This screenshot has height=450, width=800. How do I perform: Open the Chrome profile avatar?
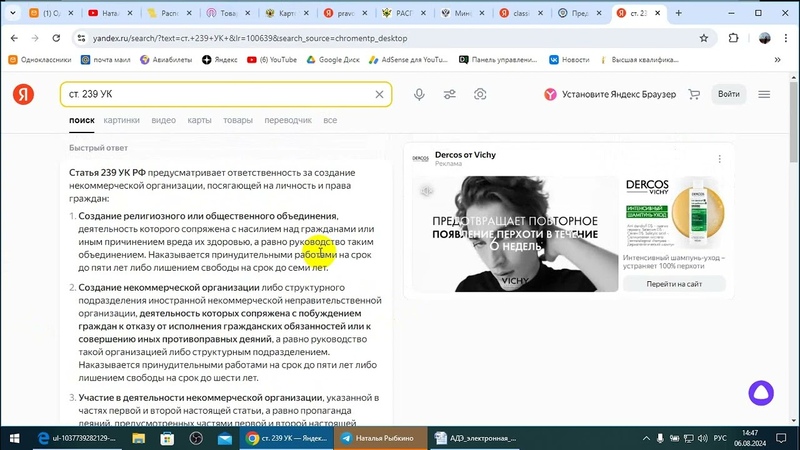pos(764,38)
